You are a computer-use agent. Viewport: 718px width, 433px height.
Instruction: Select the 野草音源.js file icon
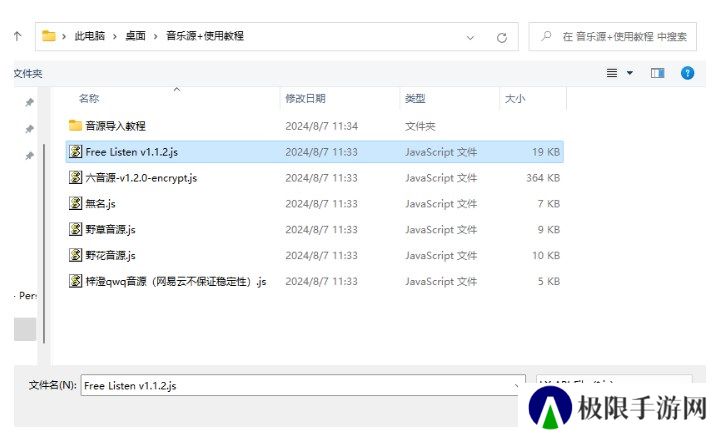pyautogui.click(x=76, y=229)
